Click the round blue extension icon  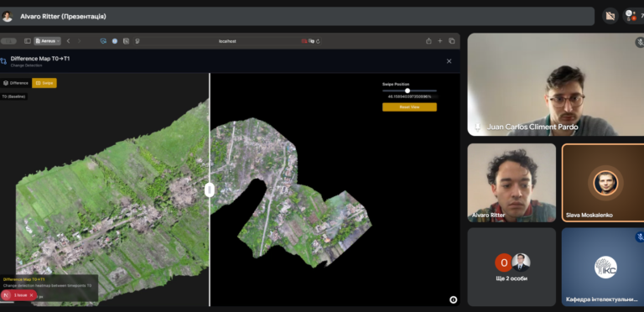[115, 41]
